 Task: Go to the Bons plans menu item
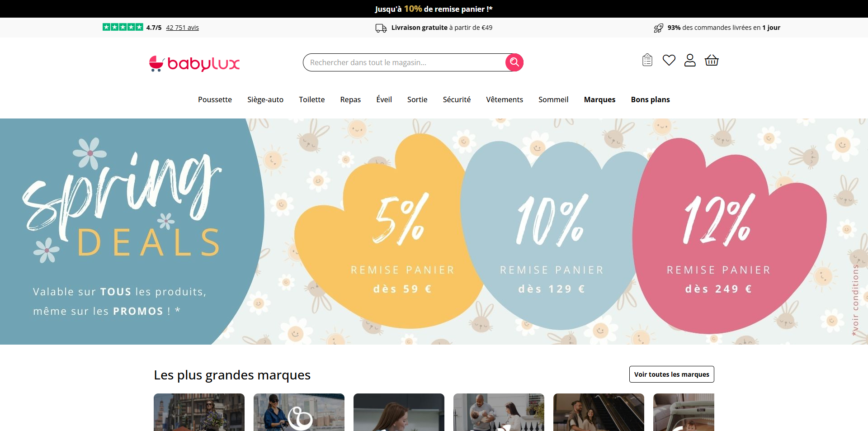point(650,99)
